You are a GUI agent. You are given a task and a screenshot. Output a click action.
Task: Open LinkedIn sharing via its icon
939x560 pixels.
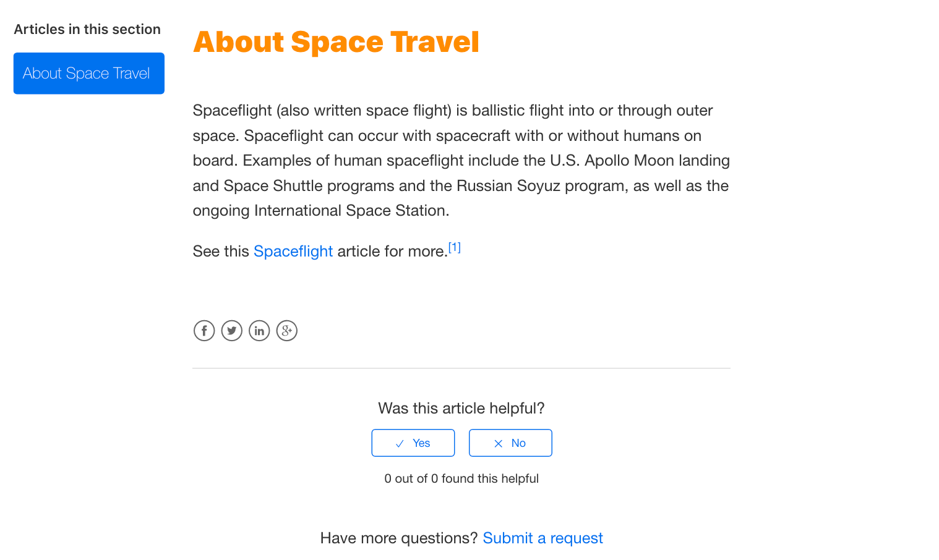pos(259,331)
